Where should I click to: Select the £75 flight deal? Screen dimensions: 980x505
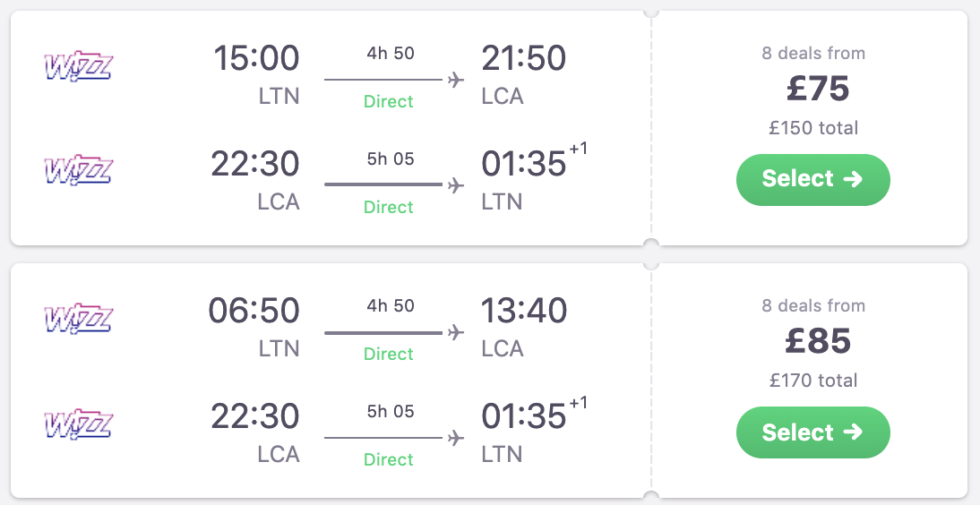(x=812, y=179)
